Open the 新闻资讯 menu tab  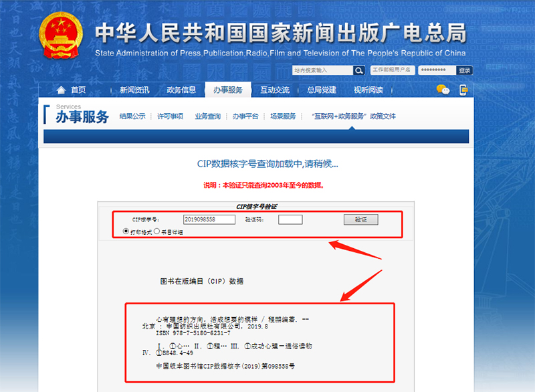point(134,90)
